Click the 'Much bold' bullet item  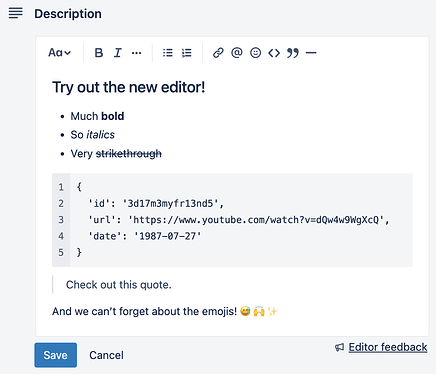tap(97, 116)
